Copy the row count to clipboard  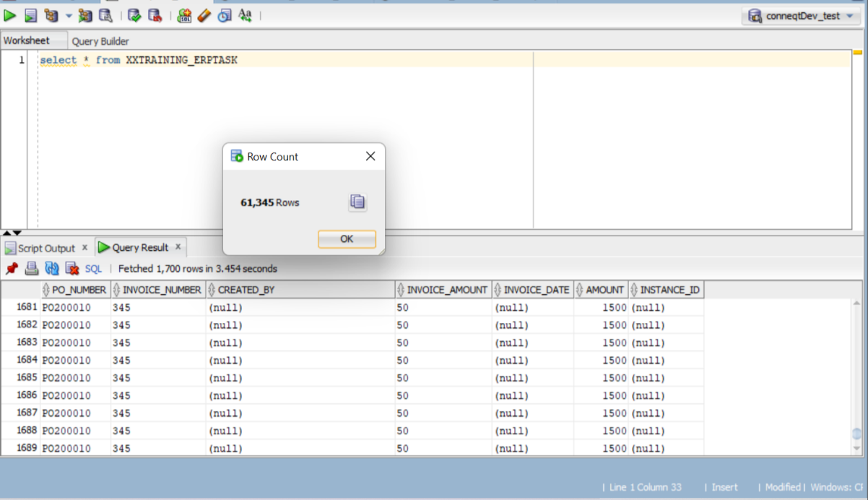(357, 202)
